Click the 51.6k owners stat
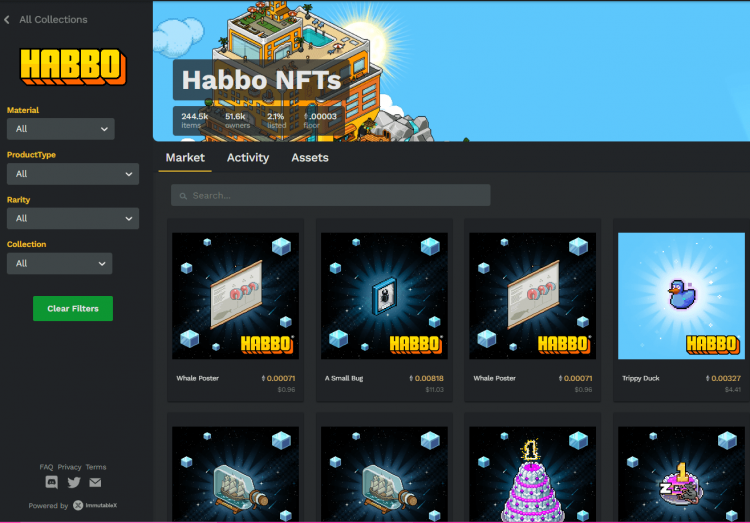This screenshot has height=523, width=750. [237, 120]
